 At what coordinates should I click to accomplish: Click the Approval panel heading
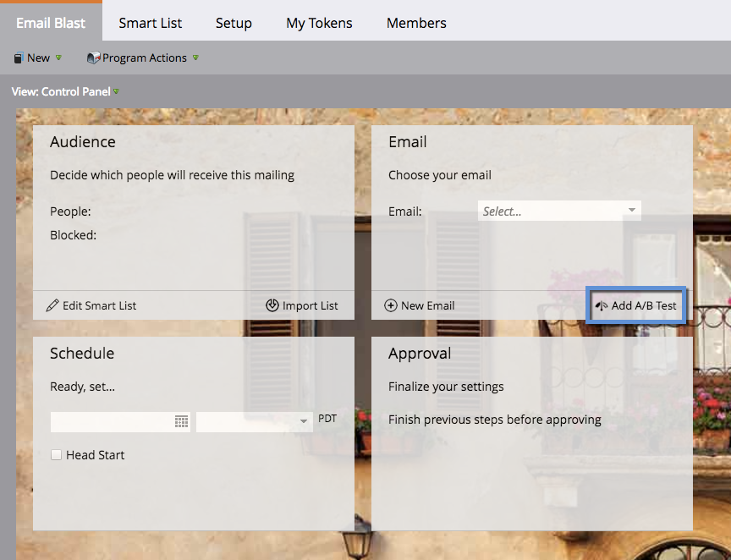pyautogui.click(x=420, y=354)
